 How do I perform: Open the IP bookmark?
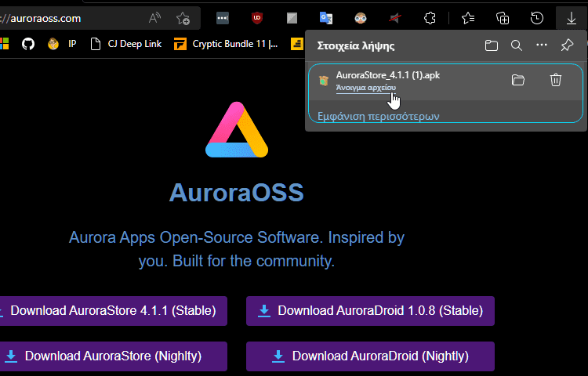click(x=63, y=44)
